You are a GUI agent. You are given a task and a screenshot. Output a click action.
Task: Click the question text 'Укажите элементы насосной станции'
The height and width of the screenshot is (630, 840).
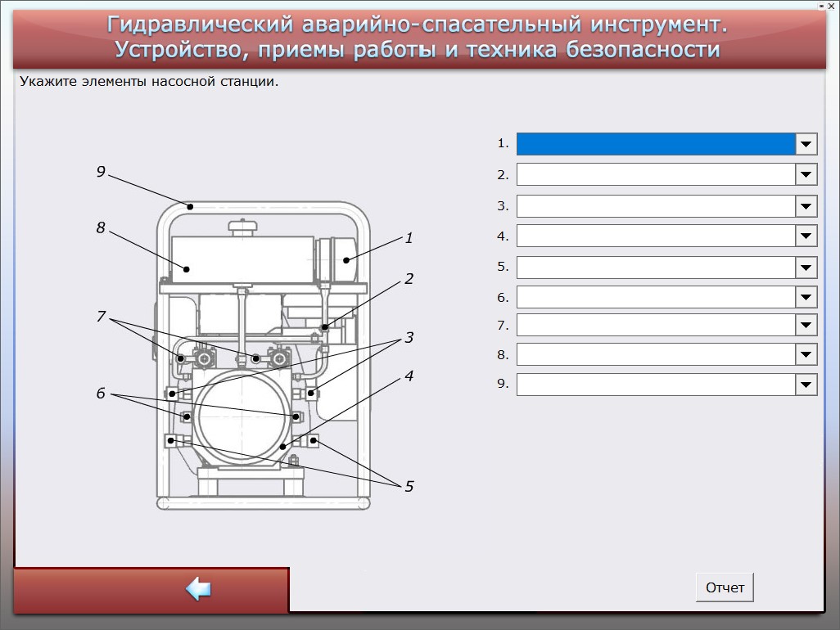click(149, 82)
